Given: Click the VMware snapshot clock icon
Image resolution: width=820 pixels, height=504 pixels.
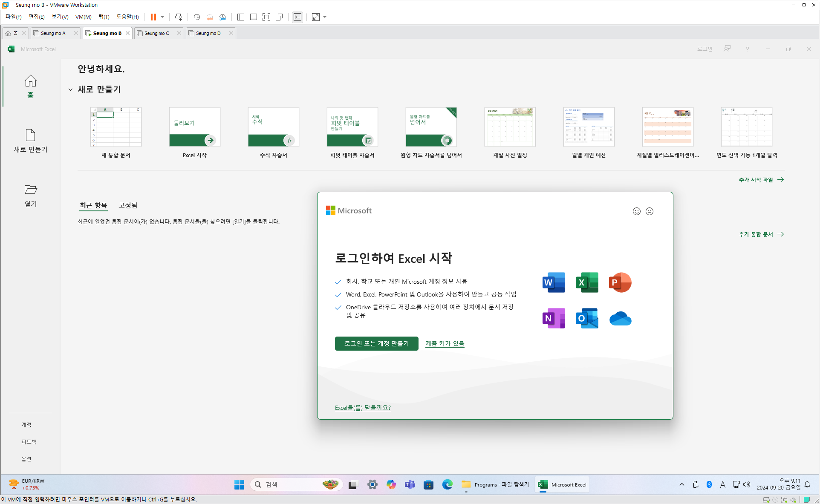Looking at the screenshot, I should [196, 17].
